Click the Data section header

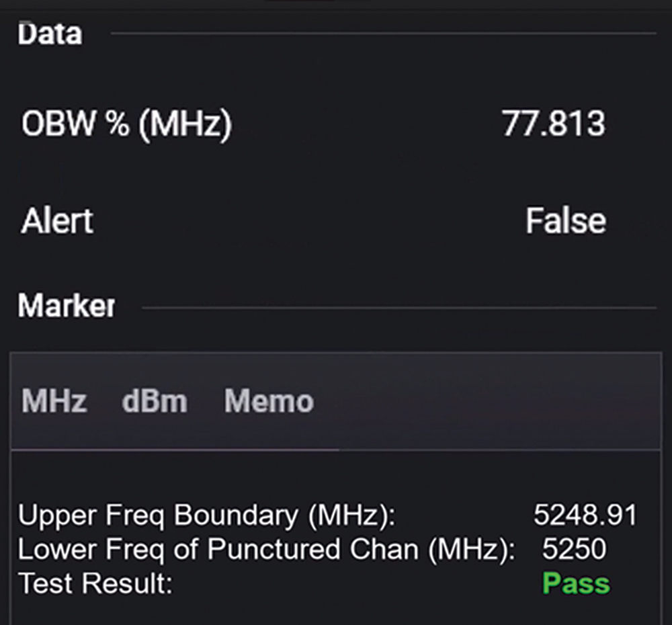(50, 34)
